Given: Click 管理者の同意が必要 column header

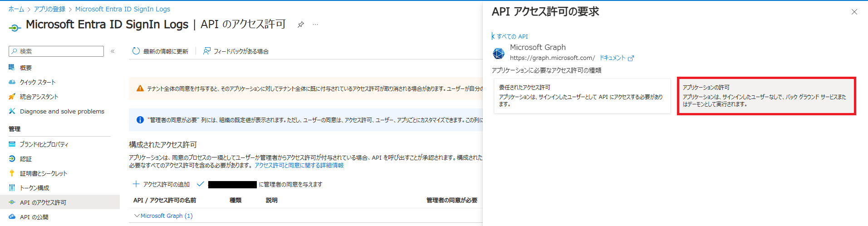Looking at the screenshot, I should coord(452,200).
